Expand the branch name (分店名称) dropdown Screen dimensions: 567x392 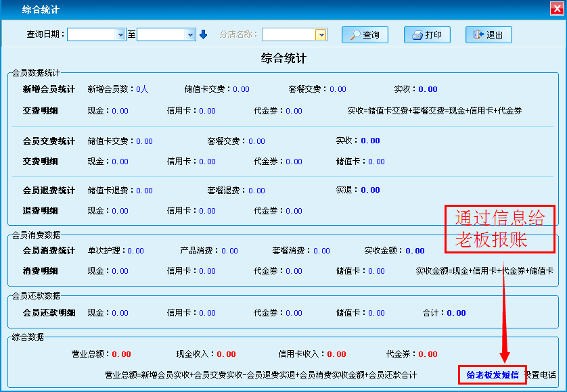pyautogui.click(x=321, y=34)
